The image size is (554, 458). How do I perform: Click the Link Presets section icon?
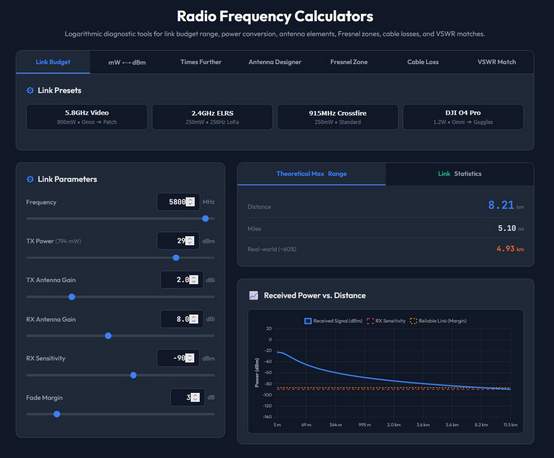click(30, 90)
